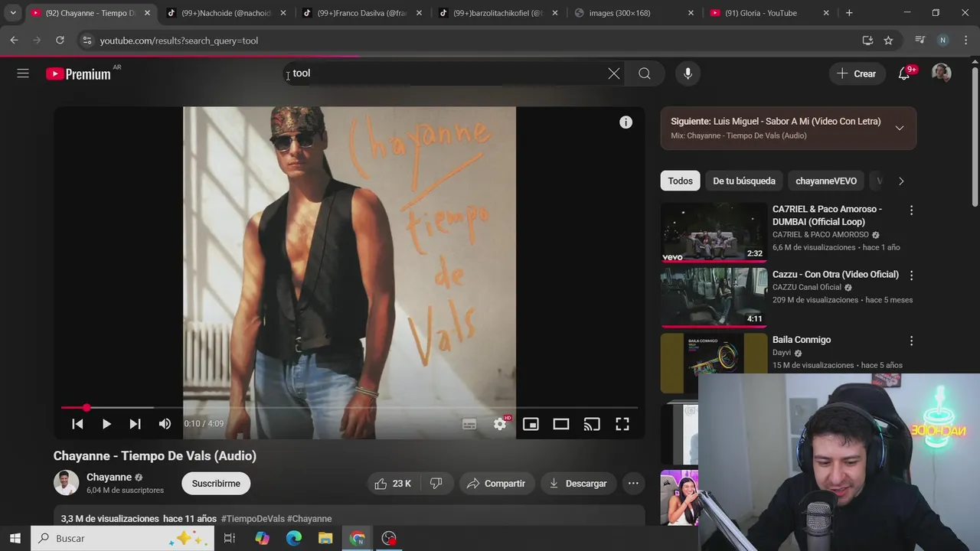This screenshot has width=980, height=551.
Task: Start voice search with microphone
Action: 688,73
